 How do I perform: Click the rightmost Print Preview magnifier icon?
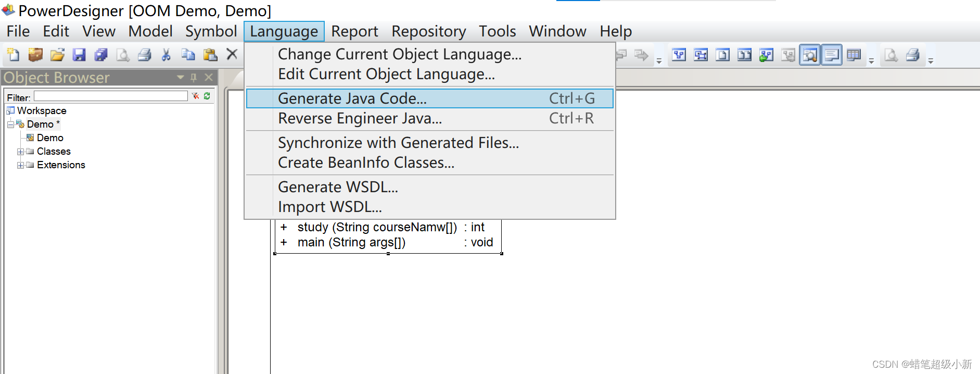pos(891,55)
